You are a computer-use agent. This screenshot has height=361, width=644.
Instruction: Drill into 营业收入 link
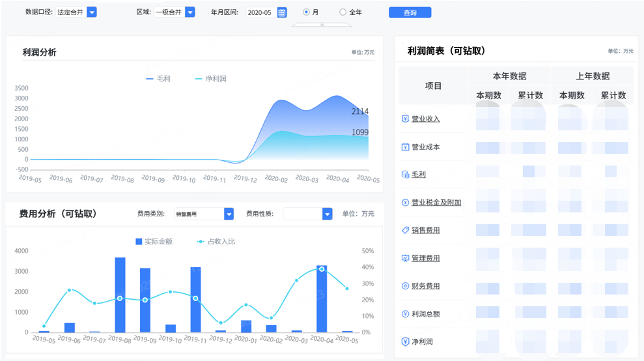(x=425, y=119)
